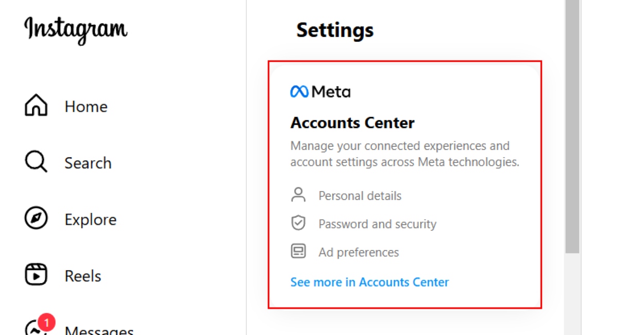644x335 pixels.
Task: Click the Reels clapperboard icon
Action: click(x=35, y=275)
